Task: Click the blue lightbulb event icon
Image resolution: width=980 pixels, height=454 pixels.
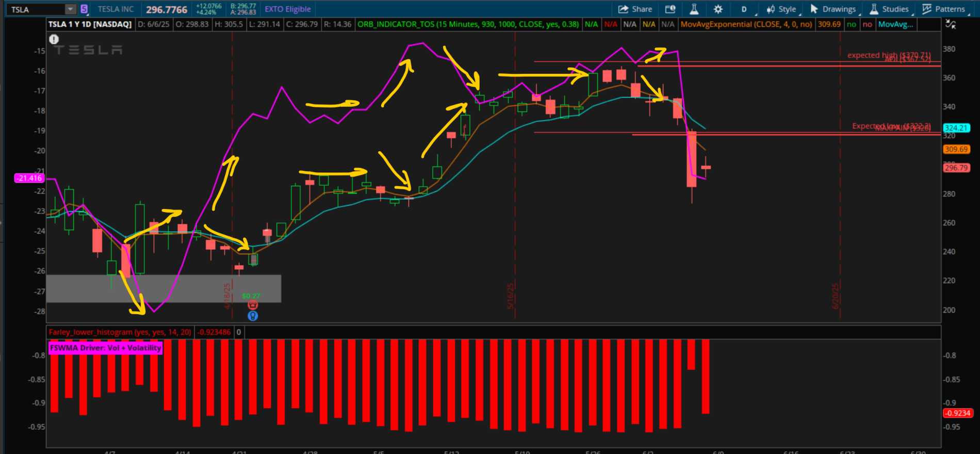Action: tap(253, 316)
